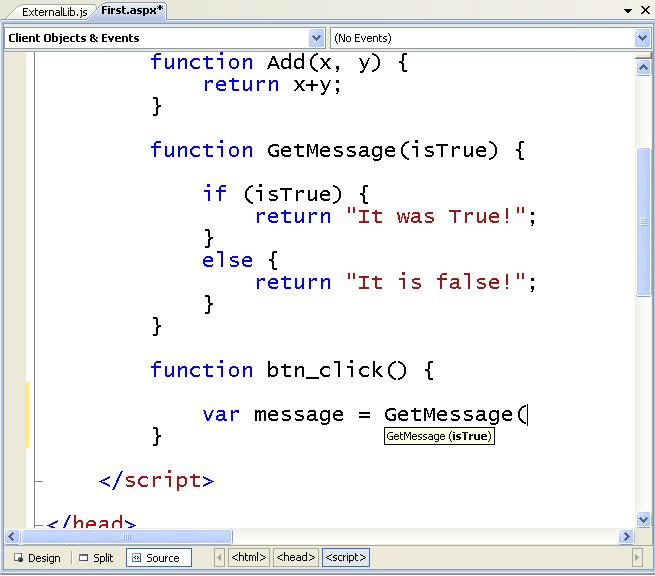Screen dimensions: 655x576
Task: Click the <script> tag navigator button
Action: pos(346,557)
